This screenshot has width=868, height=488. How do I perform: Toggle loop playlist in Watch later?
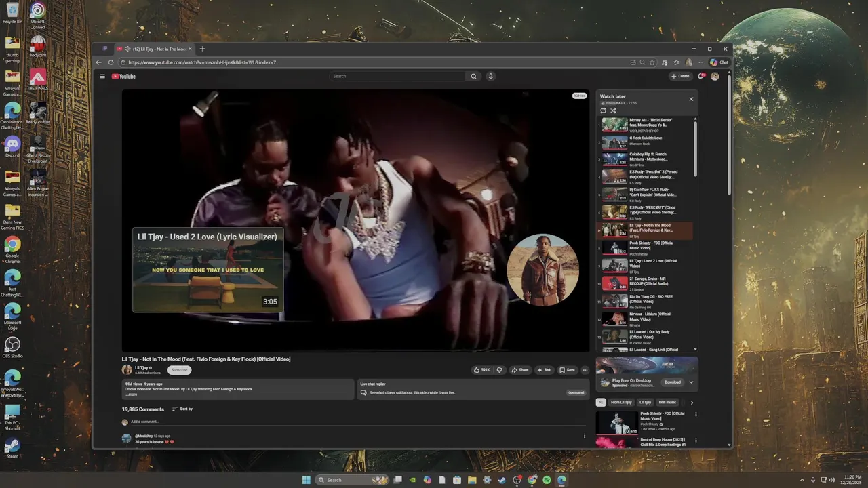click(x=603, y=110)
